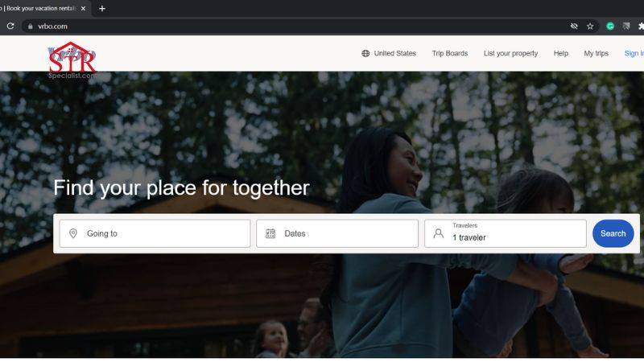Open the puzzle-piece extensions menu
This screenshot has height=362, width=644.
click(x=641, y=26)
